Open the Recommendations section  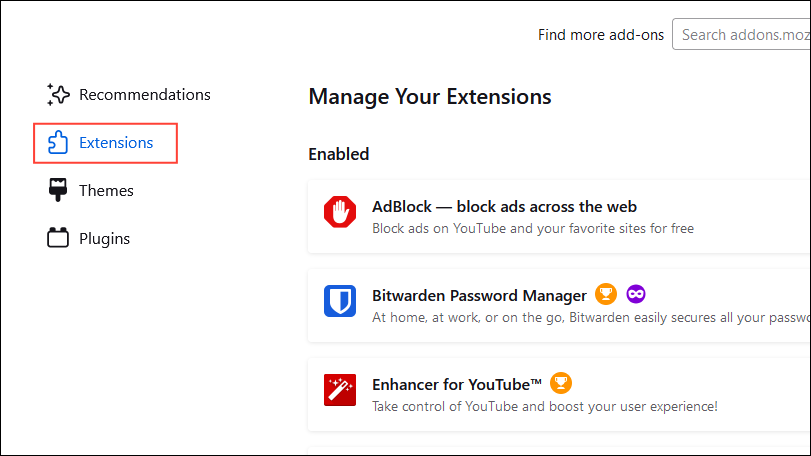(x=144, y=95)
